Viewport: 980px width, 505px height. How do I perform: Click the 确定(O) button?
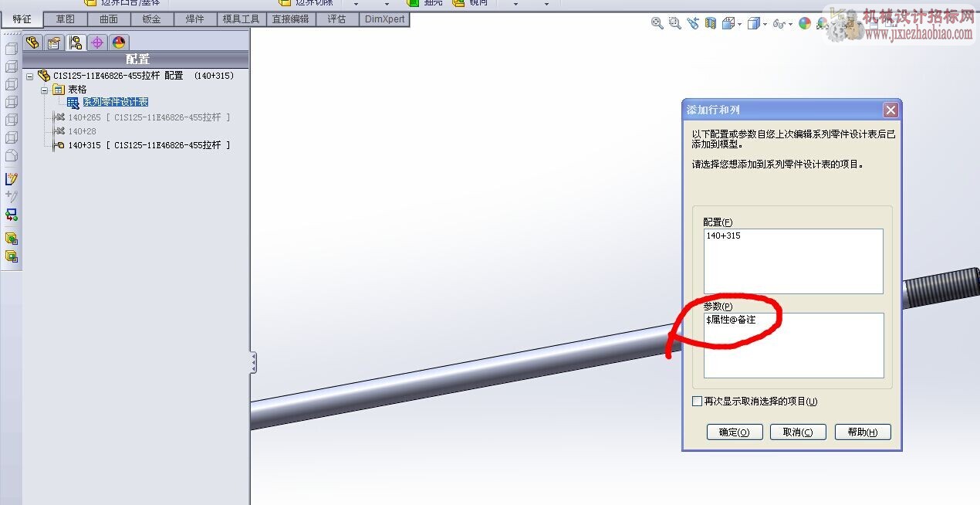point(734,432)
